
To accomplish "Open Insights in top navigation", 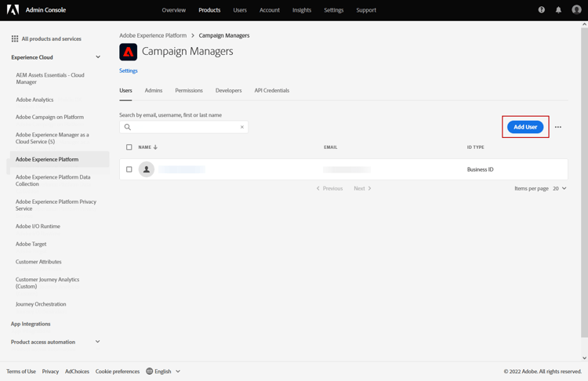I will pos(302,10).
